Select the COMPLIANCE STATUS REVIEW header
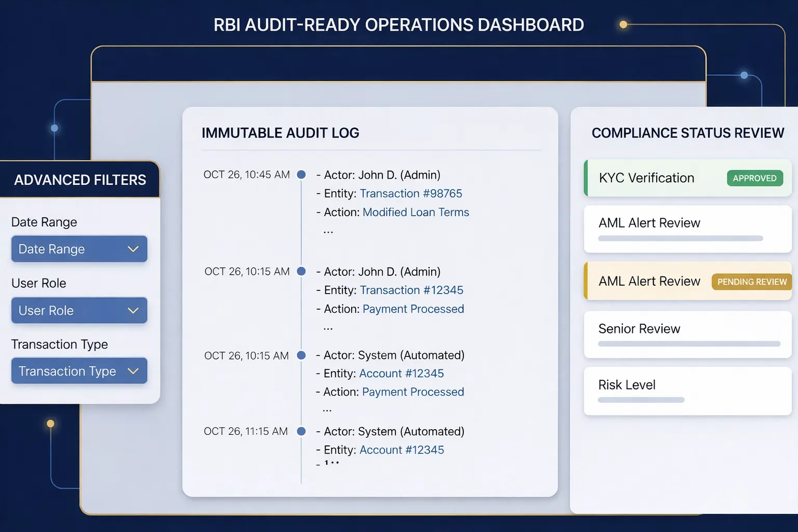 click(687, 133)
